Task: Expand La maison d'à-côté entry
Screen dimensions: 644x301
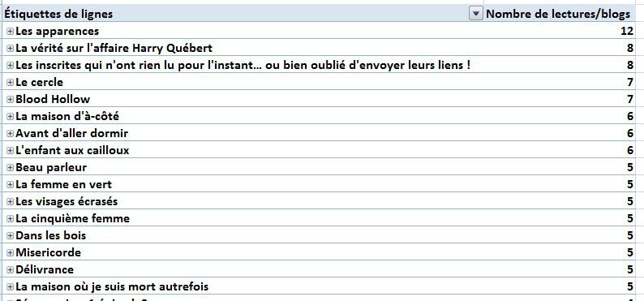Action: 11,117
